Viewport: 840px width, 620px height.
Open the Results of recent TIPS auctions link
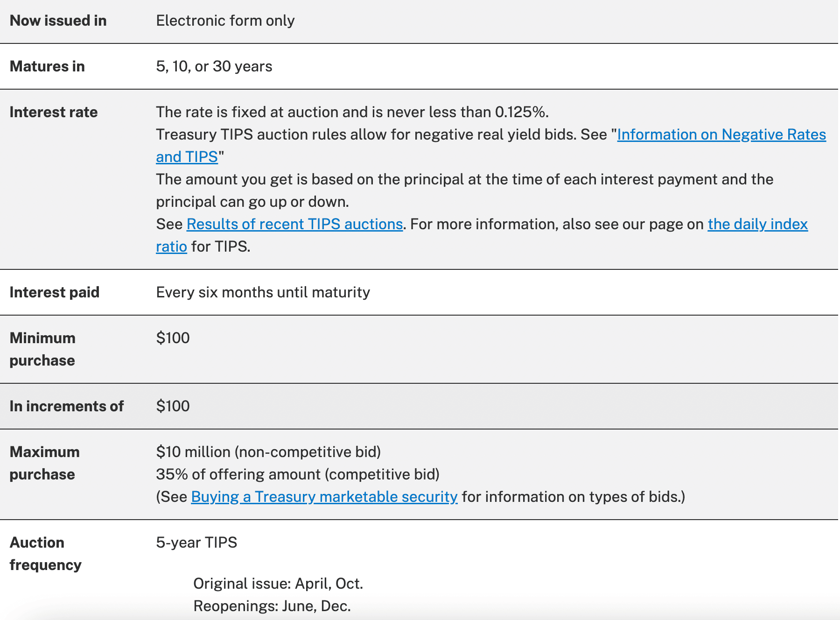(x=294, y=224)
